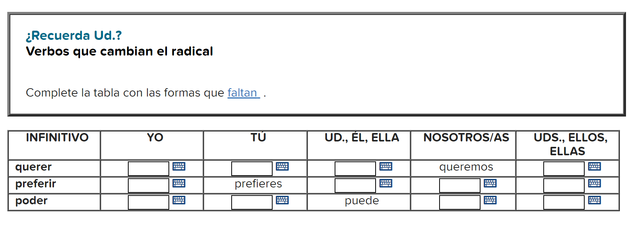Click the nosotros answer box for preferir
This screenshot has height=235, width=644.
pos(459,184)
